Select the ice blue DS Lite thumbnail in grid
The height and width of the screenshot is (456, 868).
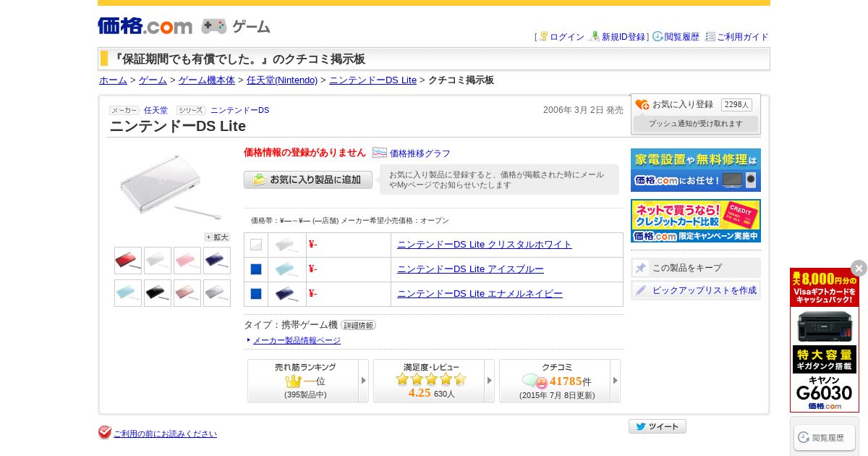[x=128, y=293]
